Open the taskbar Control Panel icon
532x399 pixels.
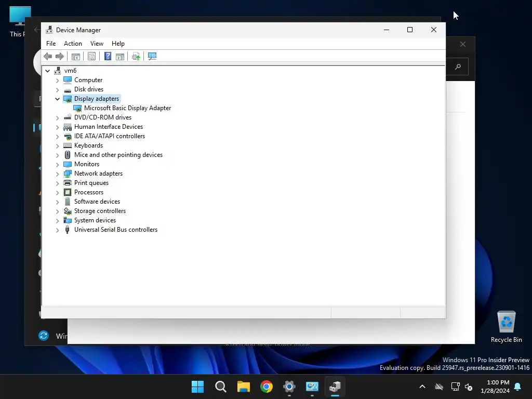(312, 387)
